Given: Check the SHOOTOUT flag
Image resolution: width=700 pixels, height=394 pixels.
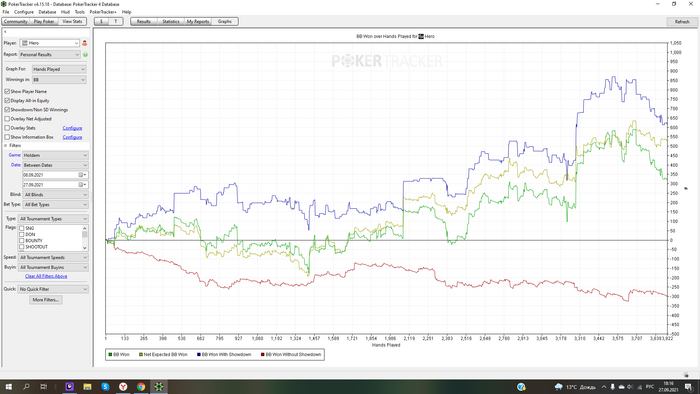Looking at the screenshot, I should point(21,247).
